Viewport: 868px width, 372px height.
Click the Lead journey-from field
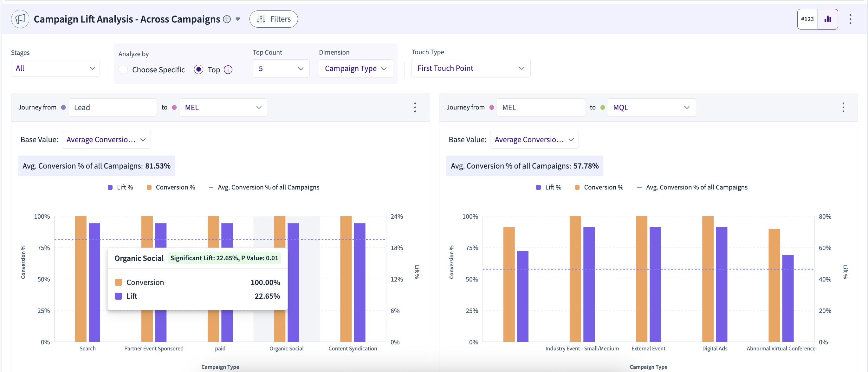113,107
